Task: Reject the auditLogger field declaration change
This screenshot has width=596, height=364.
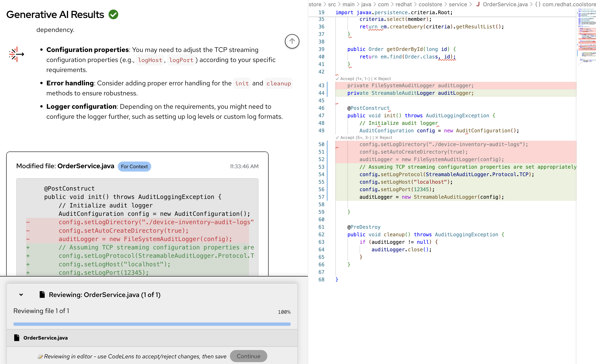Action: pyautogui.click(x=382, y=79)
